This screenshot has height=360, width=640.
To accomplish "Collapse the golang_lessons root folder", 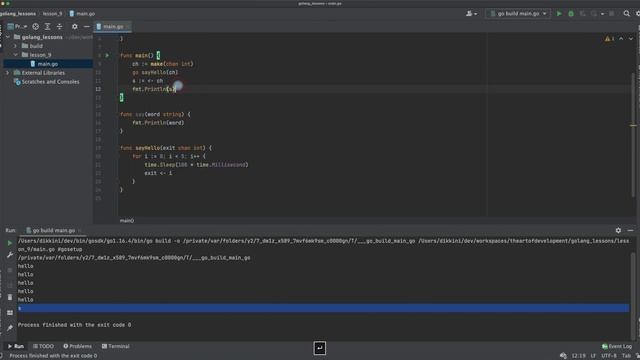I will pos(8,37).
